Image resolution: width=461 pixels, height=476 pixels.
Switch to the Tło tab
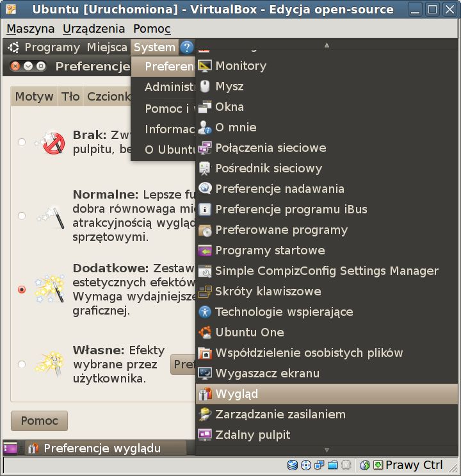point(70,97)
